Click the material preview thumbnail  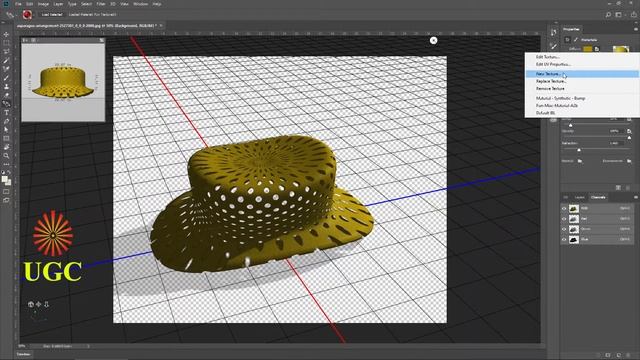[621, 49]
